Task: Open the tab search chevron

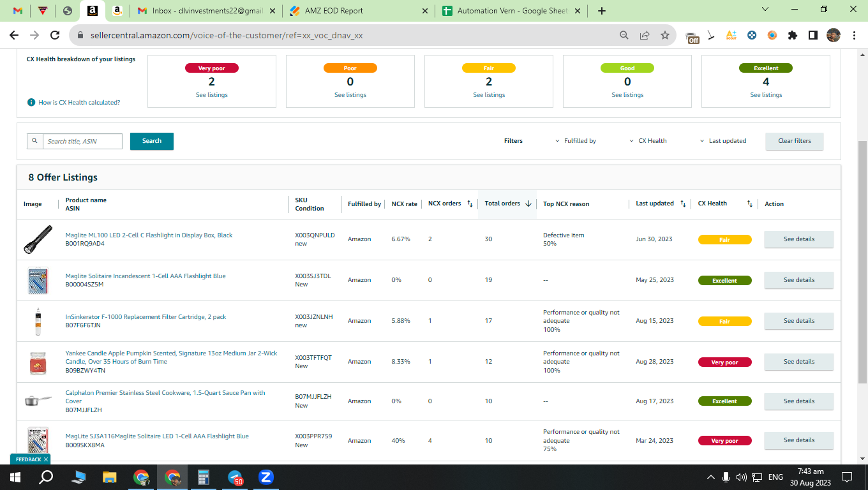Action: tap(766, 10)
